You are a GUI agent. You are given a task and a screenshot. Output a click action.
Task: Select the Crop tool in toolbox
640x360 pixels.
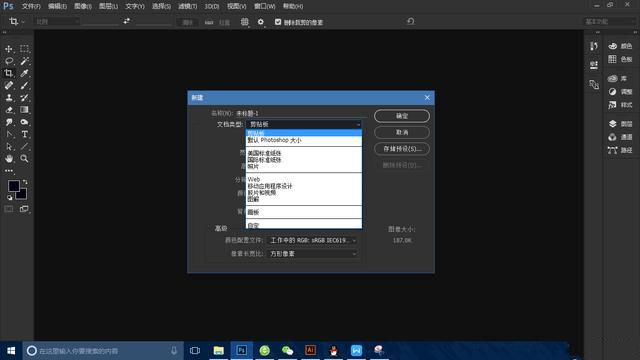9,73
